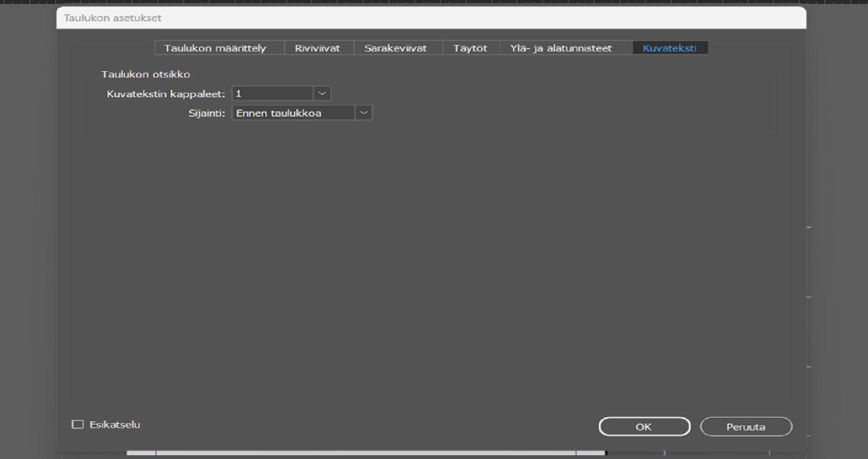The image size is (868, 459).
Task: Confirm the dialog with OK
Action: [x=644, y=426]
